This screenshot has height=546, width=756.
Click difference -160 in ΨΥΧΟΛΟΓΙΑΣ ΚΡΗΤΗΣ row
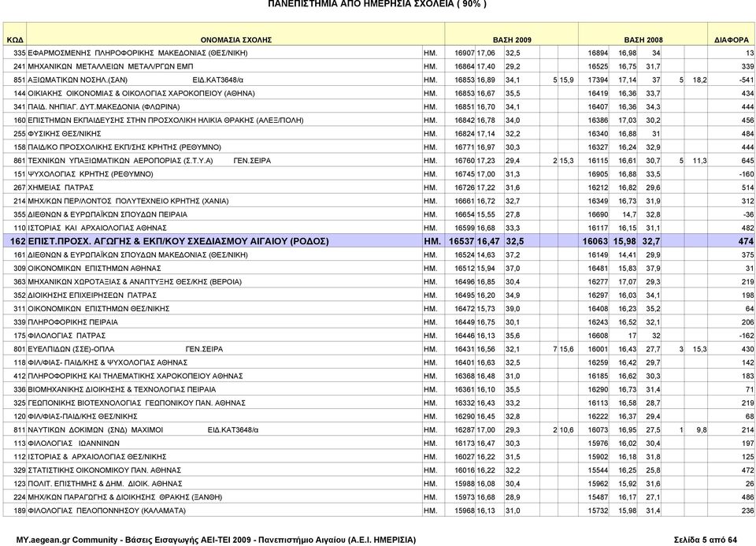(x=747, y=174)
